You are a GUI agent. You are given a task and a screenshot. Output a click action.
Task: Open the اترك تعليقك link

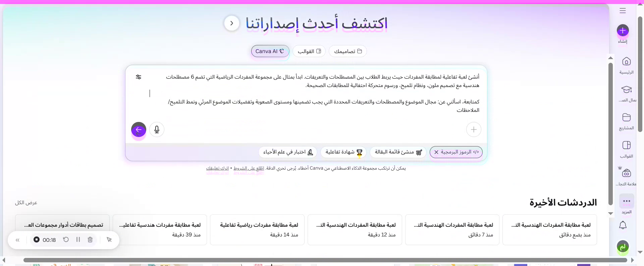217,168
